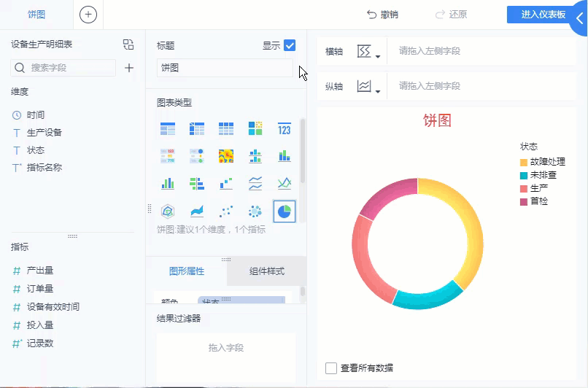Choose the multi-series line chart icon
Screen dimensions: 588x388
pyautogui.click(x=285, y=183)
